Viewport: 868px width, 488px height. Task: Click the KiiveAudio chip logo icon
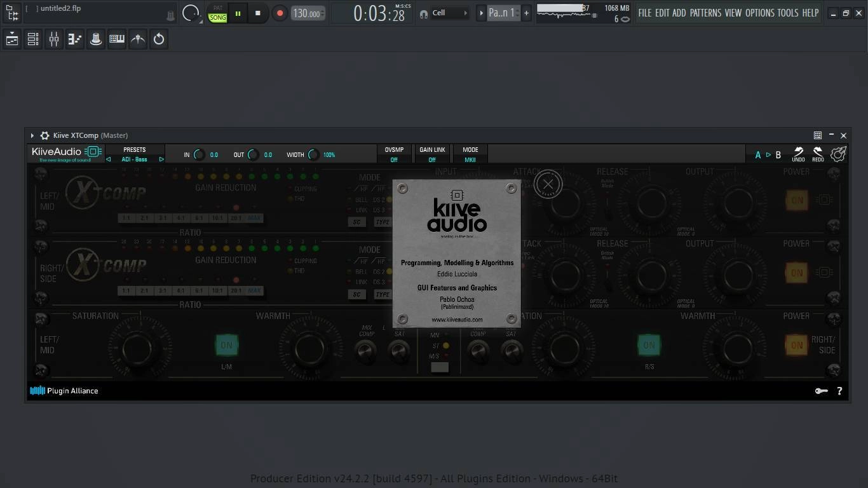[x=93, y=151]
